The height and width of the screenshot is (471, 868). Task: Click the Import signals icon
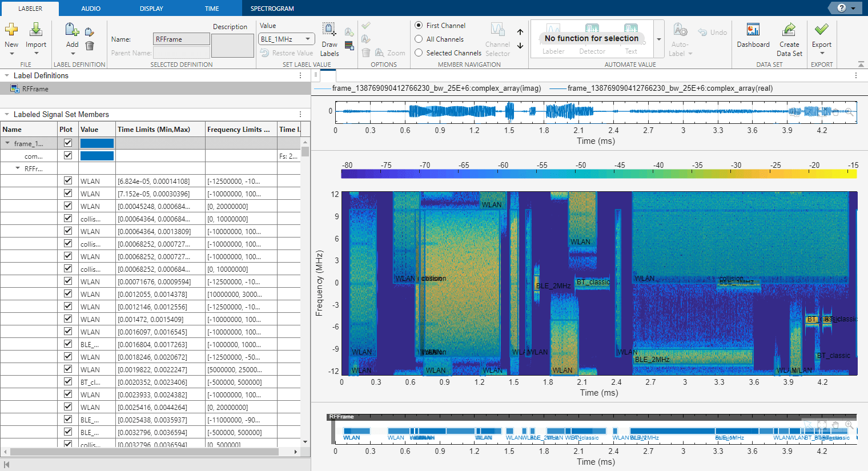pyautogui.click(x=35, y=30)
